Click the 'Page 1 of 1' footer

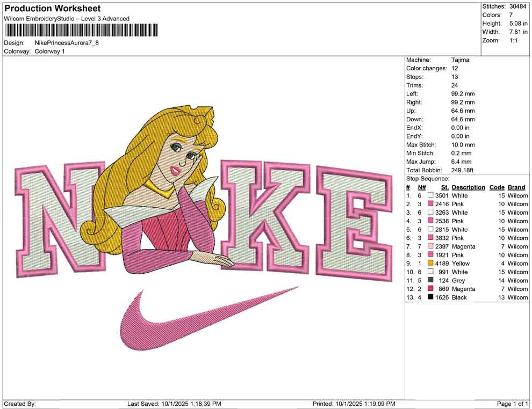coord(512,404)
